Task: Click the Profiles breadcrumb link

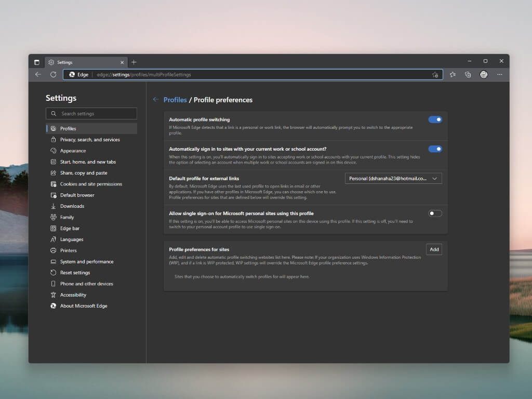Action: (175, 100)
